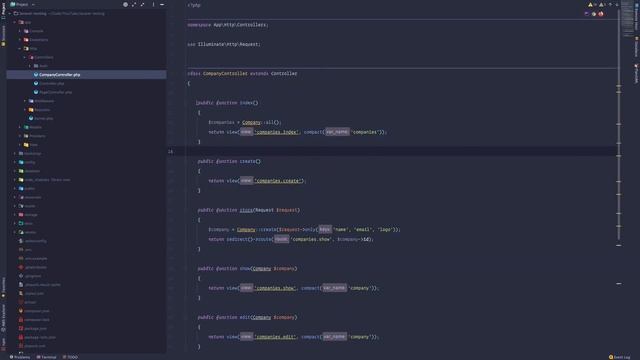Screen dimensions: 640x360
Task: Expand the vendor folder
Action: [15, 232]
